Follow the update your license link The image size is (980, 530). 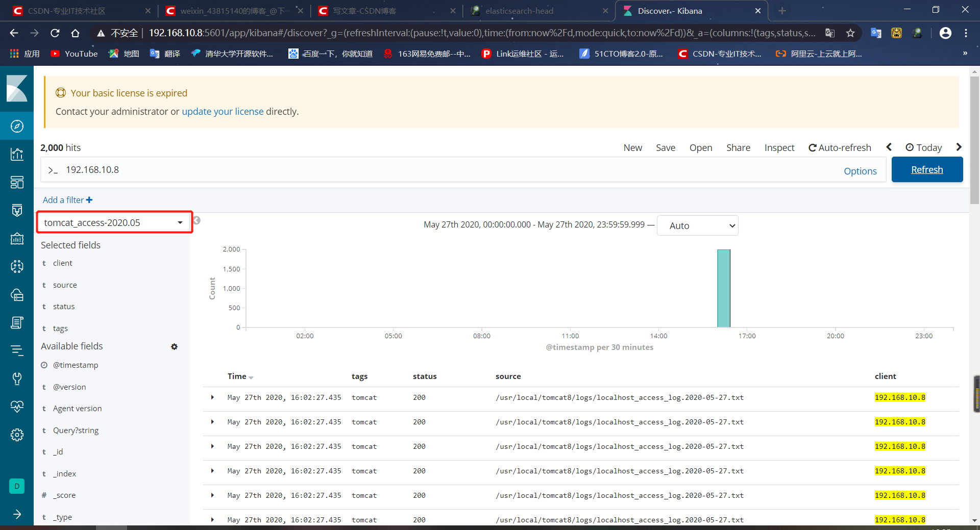tap(223, 111)
